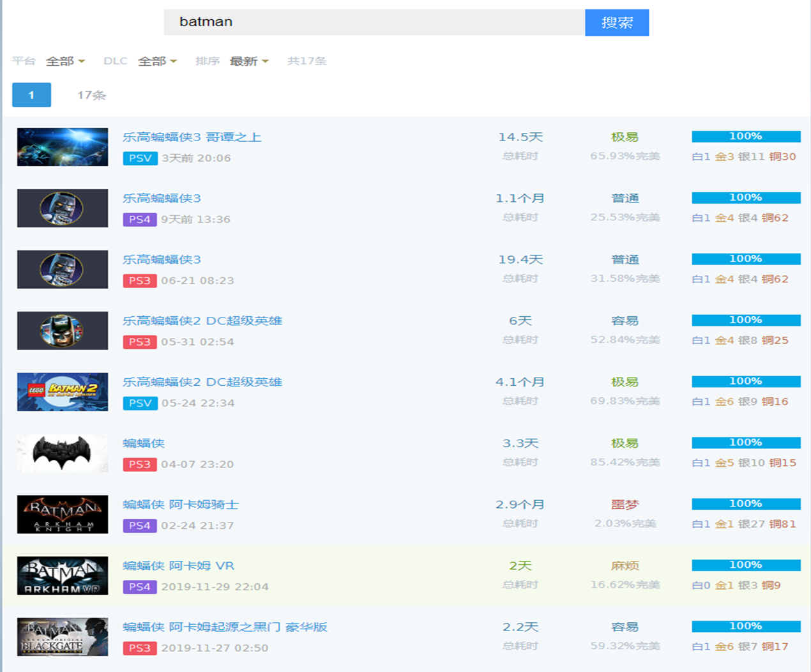
Task: Open the 蝙蝠侠 title link dated 04-07
Action: [144, 444]
